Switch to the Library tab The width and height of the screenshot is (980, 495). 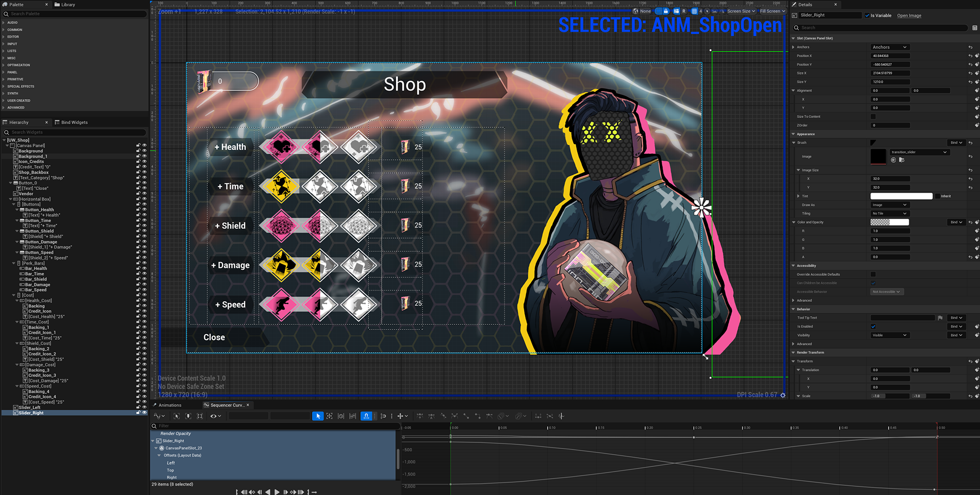coord(65,5)
